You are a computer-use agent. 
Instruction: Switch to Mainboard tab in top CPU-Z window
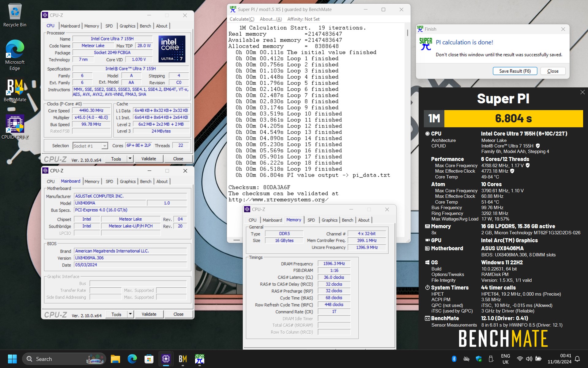70,26
